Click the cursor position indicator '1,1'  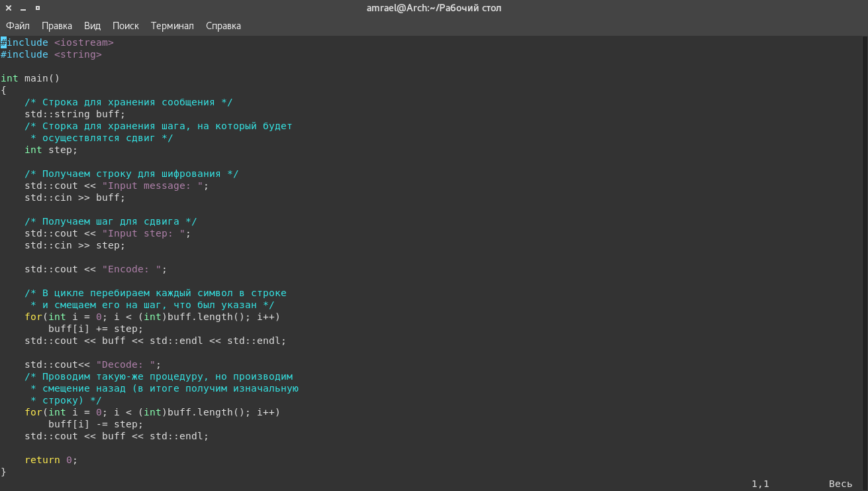point(761,484)
